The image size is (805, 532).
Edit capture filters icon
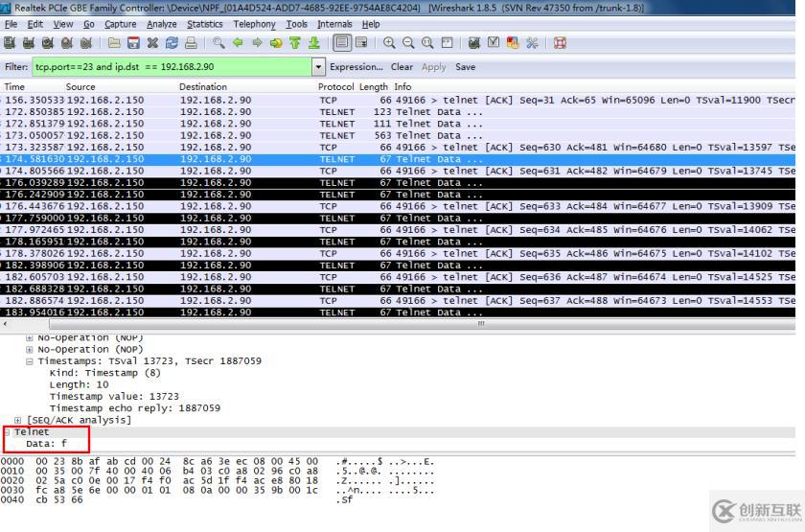[x=474, y=43]
